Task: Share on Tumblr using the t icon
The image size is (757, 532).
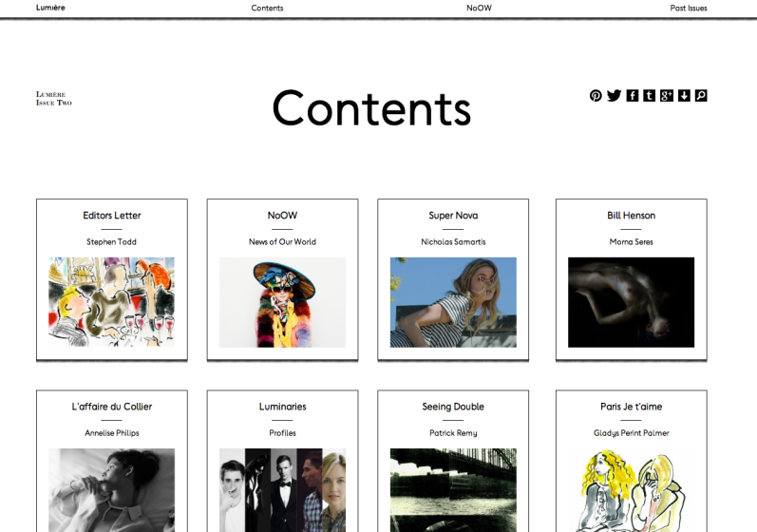Action: pos(649,95)
